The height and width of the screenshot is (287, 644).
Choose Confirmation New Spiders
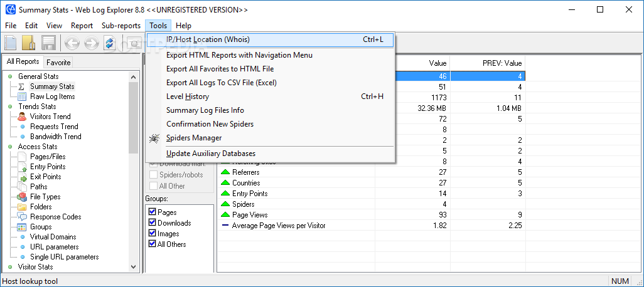[271, 124]
